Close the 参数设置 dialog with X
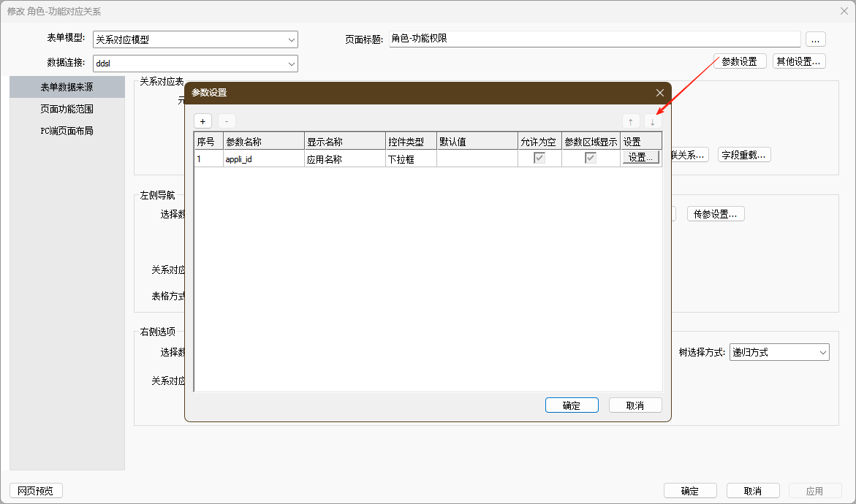This screenshot has height=504, width=856. coord(659,93)
